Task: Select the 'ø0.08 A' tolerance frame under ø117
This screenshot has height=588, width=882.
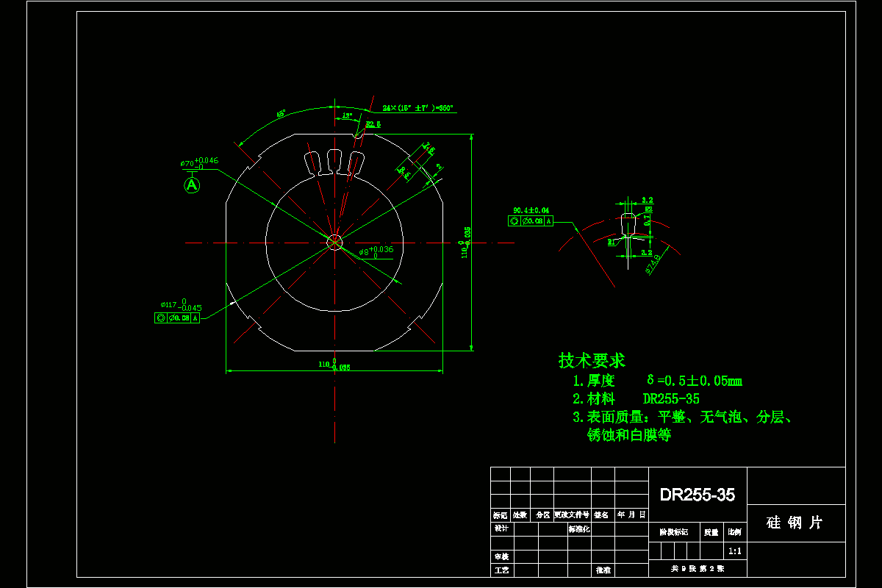Action: 176,318
